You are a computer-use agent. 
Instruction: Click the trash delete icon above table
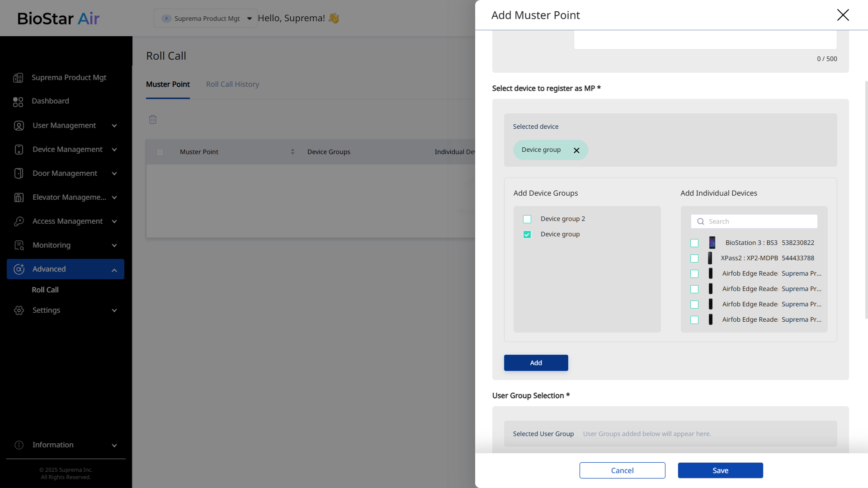click(x=153, y=120)
